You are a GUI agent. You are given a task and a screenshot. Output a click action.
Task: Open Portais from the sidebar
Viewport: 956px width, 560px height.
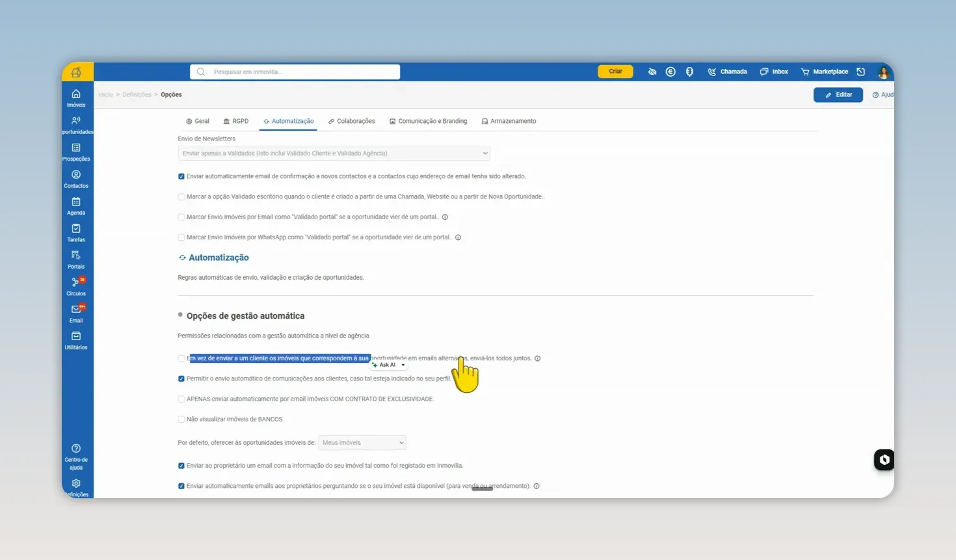pyautogui.click(x=76, y=260)
